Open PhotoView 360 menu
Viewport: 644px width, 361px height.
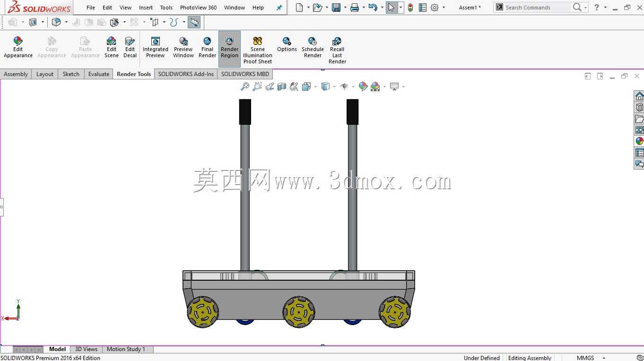[198, 8]
